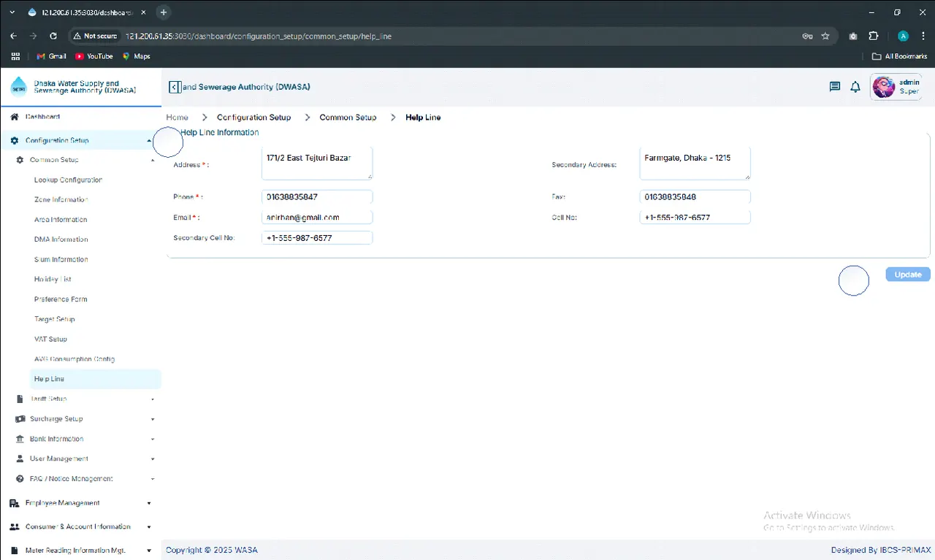This screenshot has height=560, width=935.
Task: Click the DWASA water drop logo
Action: tap(18, 88)
